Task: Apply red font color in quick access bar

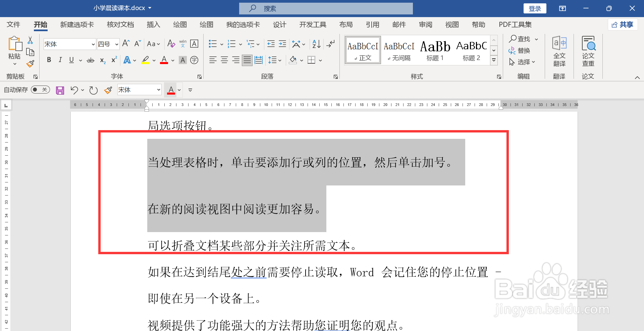Action: [171, 90]
